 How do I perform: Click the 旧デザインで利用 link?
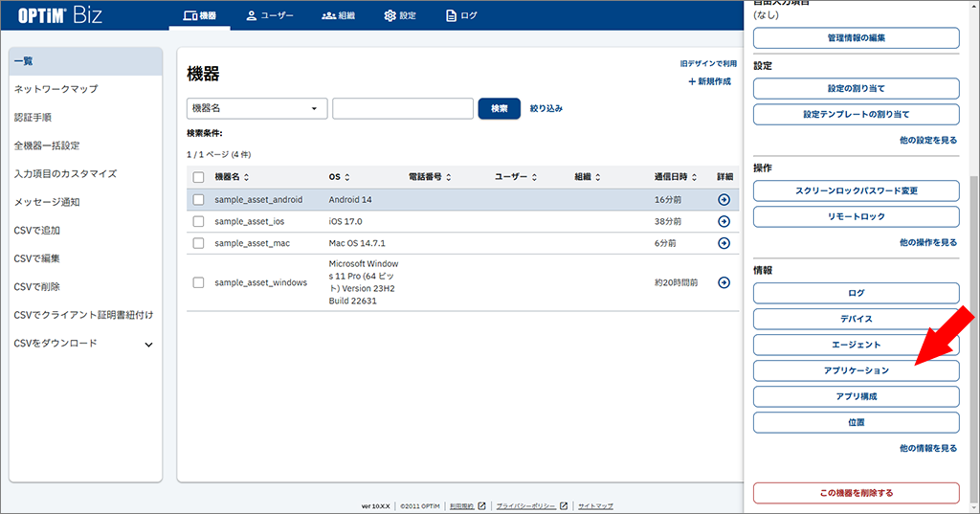(x=708, y=64)
